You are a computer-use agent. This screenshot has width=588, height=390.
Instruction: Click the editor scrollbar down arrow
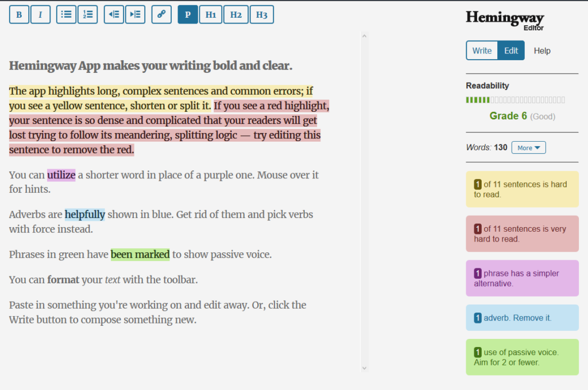(364, 368)
